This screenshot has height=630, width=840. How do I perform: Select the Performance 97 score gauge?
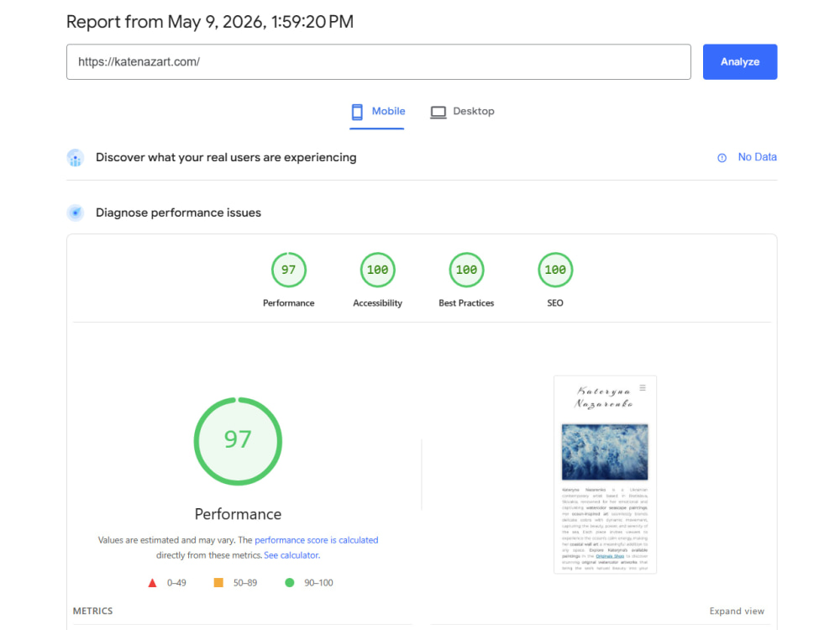click(289, 270)
